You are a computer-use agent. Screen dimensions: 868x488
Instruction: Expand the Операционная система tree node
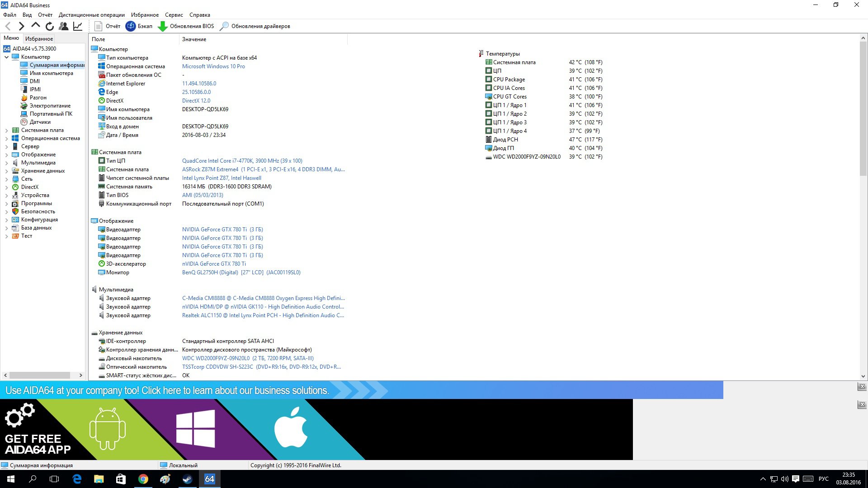pyautogui.click(x=6, y=138)
